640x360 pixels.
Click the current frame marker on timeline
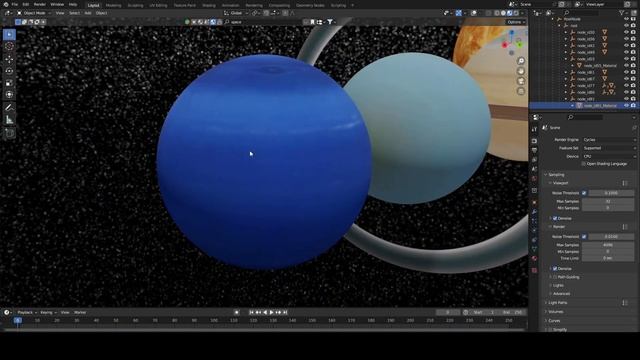(18, 320)
